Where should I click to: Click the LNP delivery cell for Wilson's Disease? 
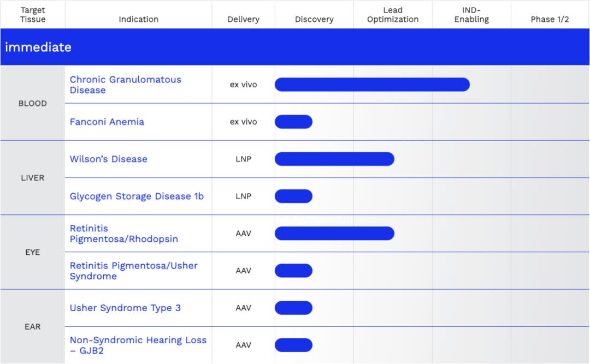[x=243, y=159]
